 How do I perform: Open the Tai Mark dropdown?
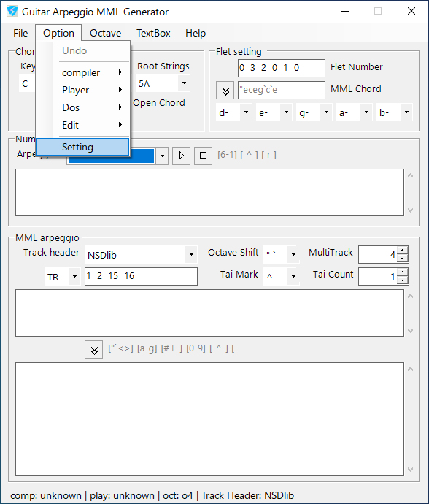(293, 276)
